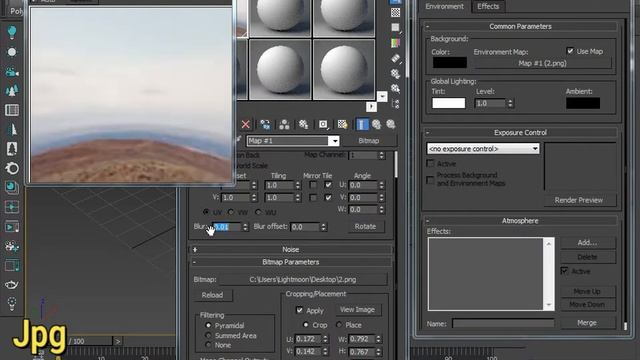This screenshot has width=640, height=360.
Task: Click the render frame window icon in left toolbar
Action: tap(12, 227)
